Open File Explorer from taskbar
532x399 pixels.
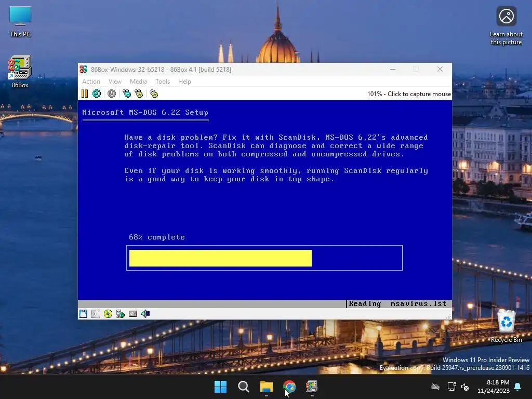267,387
